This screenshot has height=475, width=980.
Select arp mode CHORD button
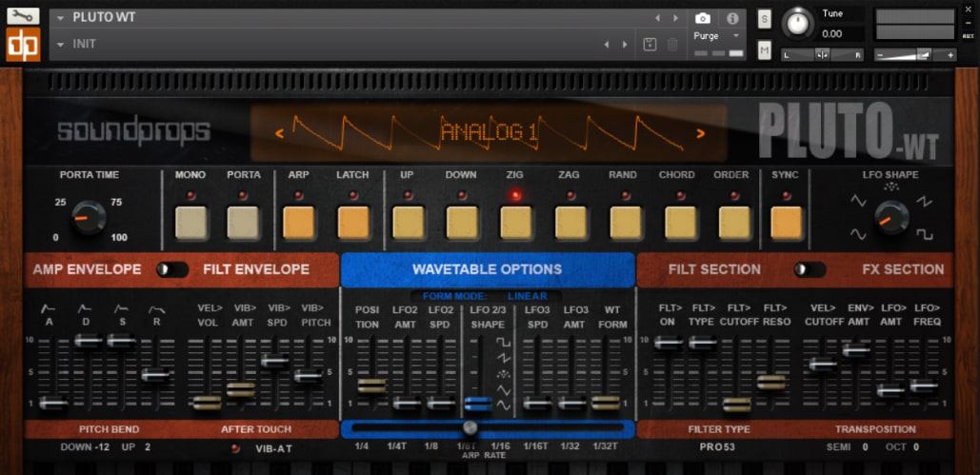[x=681, y=223]
